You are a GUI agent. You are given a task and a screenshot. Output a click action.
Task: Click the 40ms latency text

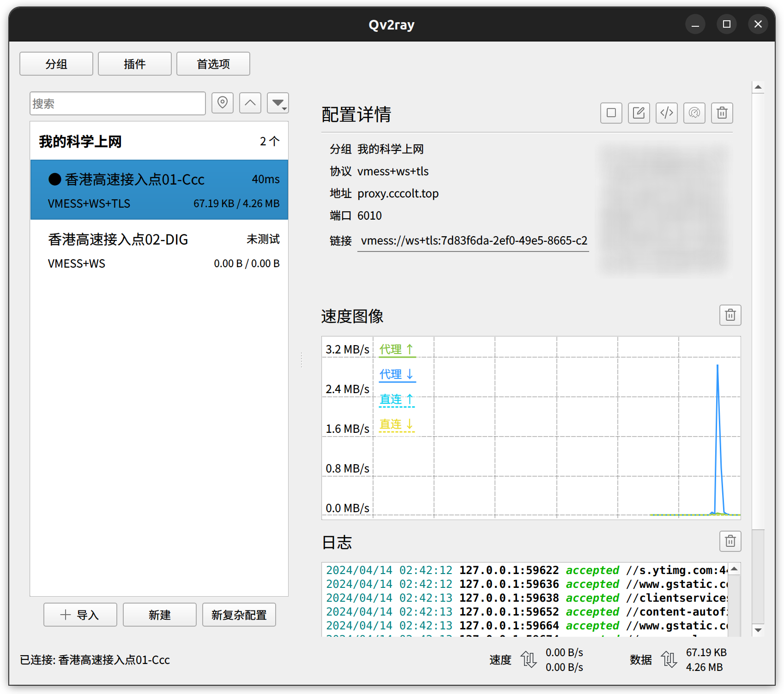coord(265,179)
